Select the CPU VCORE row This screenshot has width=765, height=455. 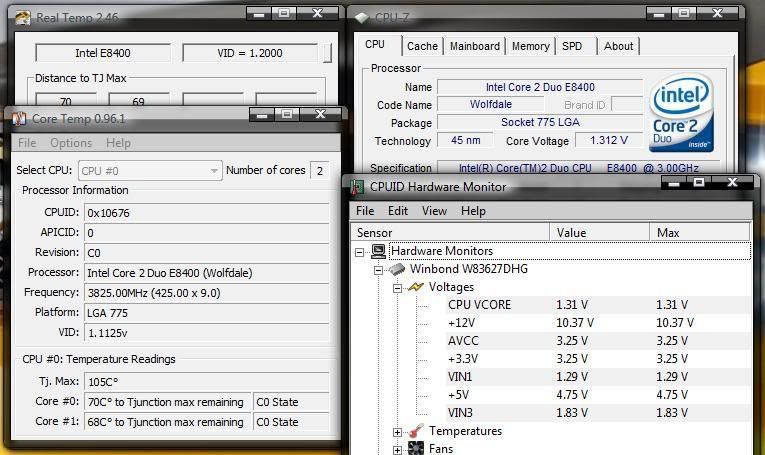599,305
